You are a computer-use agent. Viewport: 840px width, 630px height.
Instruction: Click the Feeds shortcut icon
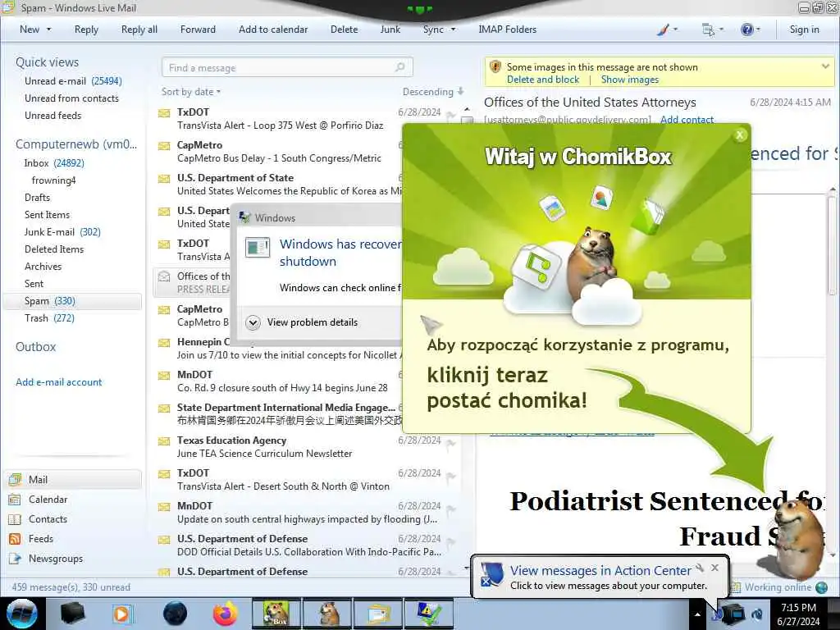click(x=15, y=539)
